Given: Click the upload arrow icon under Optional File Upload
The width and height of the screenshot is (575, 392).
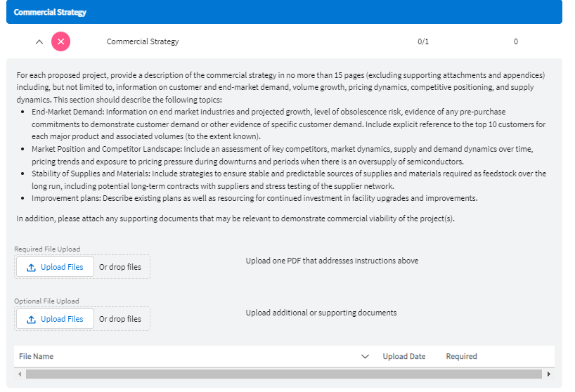Looking at the screenshot, I should (31, 319).
